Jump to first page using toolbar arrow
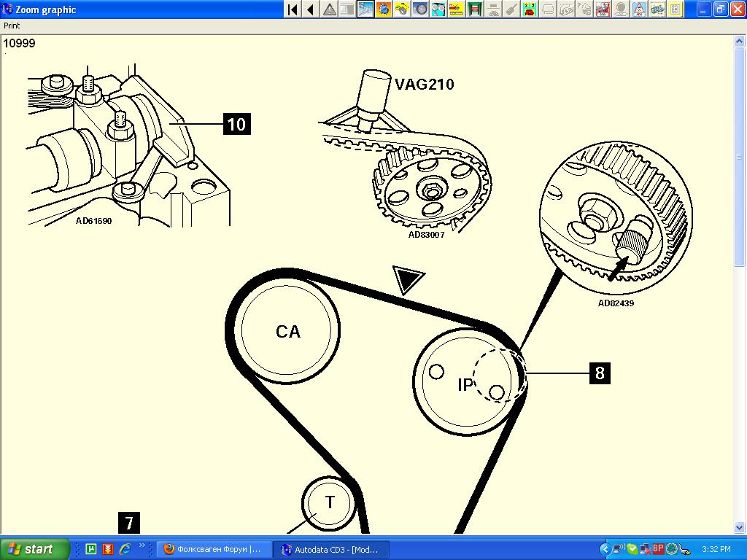This screenshot has width=747, height=560. (292, 9)
